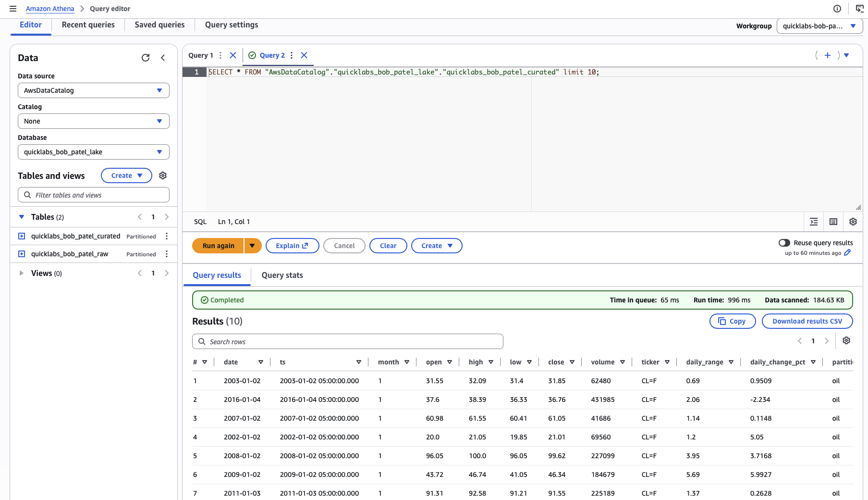The width and height of the screenshot is (868, 500).
Task: Open Tables and views settings gear
Action: coord(163,175)
